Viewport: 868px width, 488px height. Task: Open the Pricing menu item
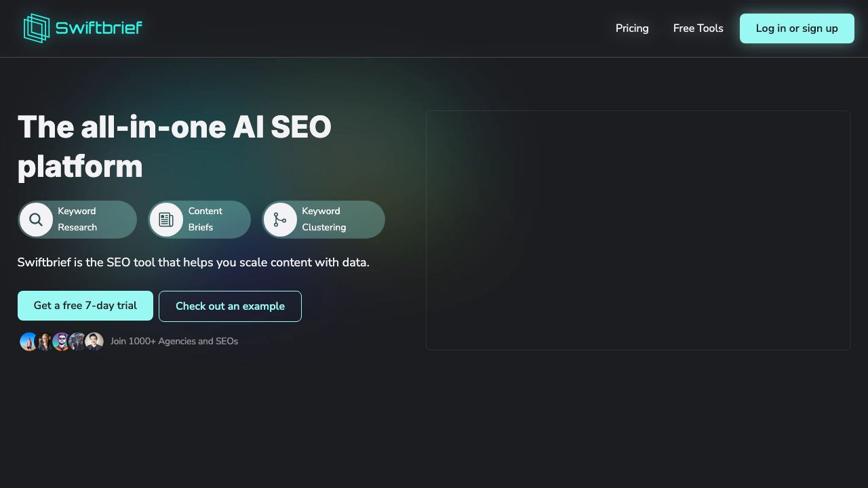point(632,28)
